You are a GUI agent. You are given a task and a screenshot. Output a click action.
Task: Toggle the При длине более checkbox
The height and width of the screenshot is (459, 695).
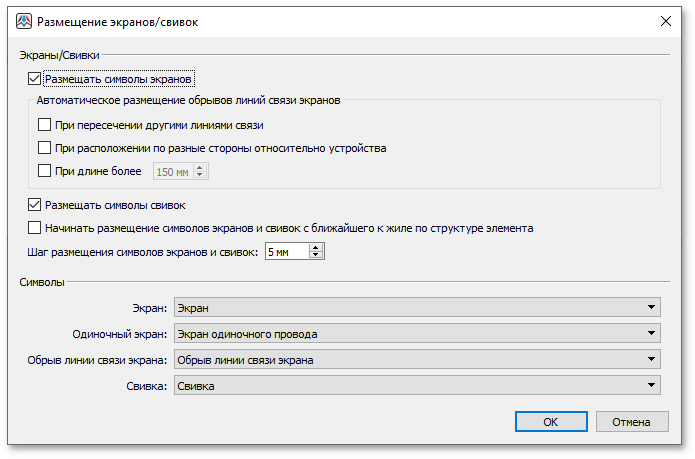click(43, 171)
